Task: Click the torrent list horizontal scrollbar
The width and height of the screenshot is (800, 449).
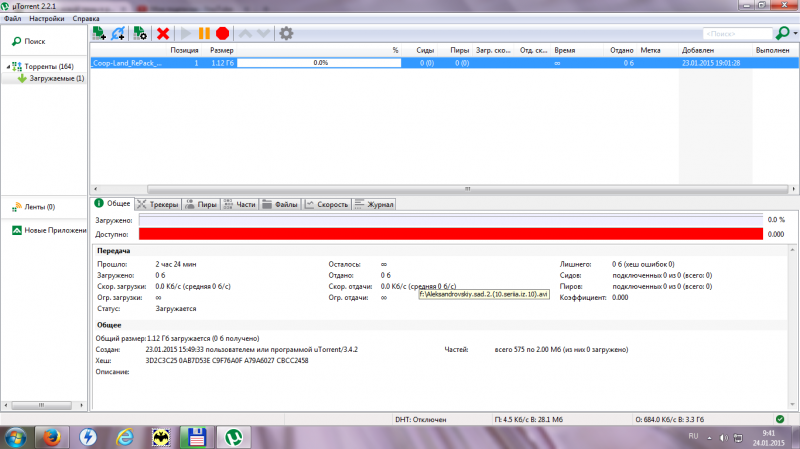Action: (x=467, y=189)
